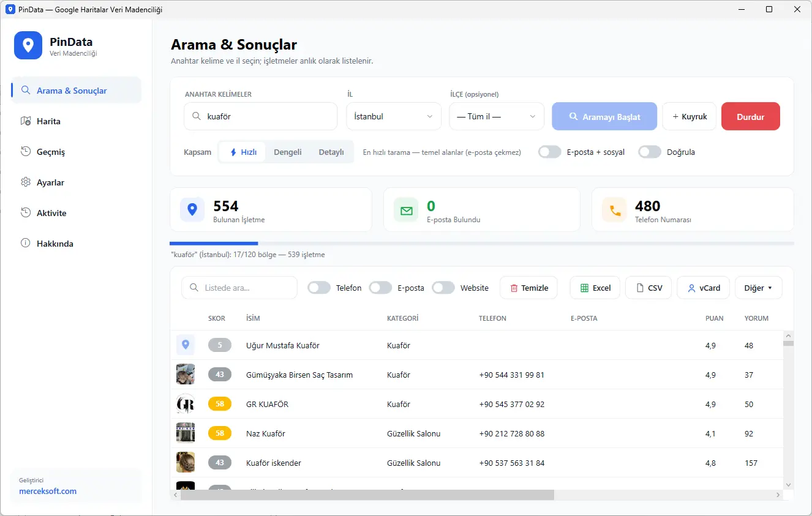Image resolution: width=812 pixels, height=516 pixels.
Task: Click the green envelope icon on E-posta card
Action: coord(406,210)
